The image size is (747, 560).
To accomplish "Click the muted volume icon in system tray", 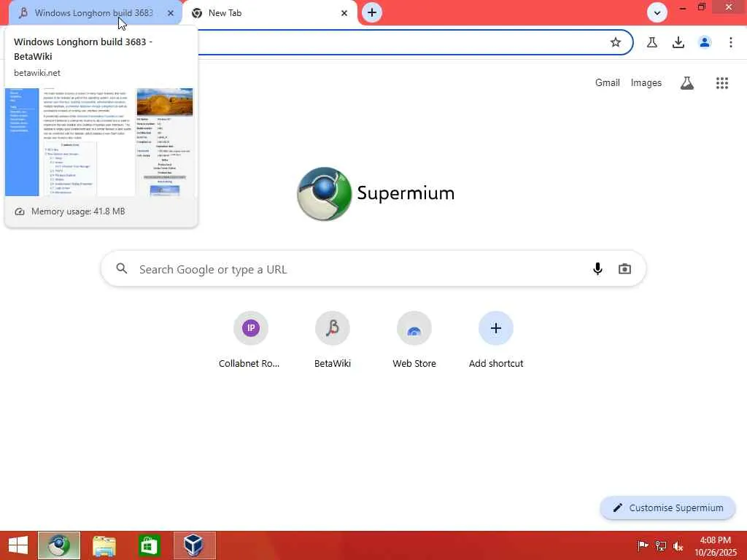I will click(x=678, y=545).
